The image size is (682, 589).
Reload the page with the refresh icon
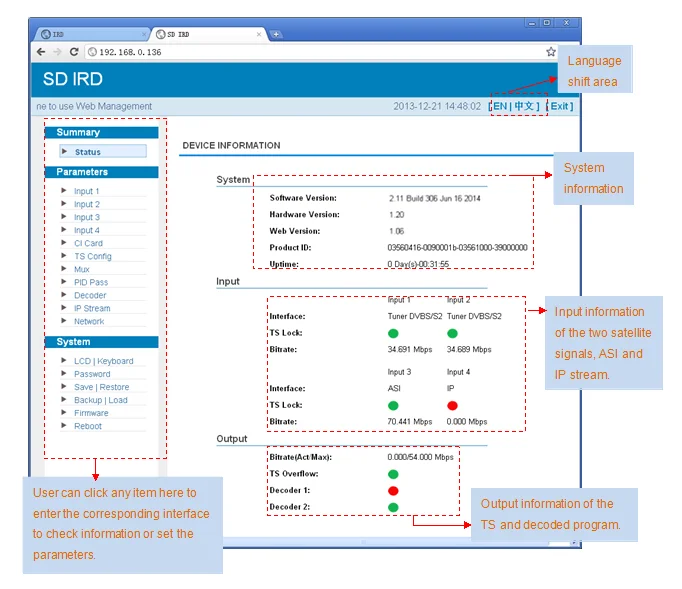(76, 52)
